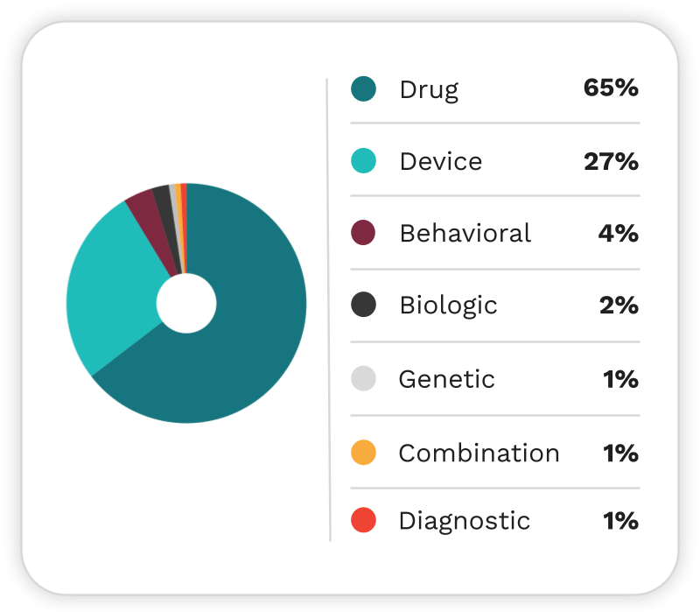
Task: Click the turquoise Device legend dot
Action: point(363,160)
